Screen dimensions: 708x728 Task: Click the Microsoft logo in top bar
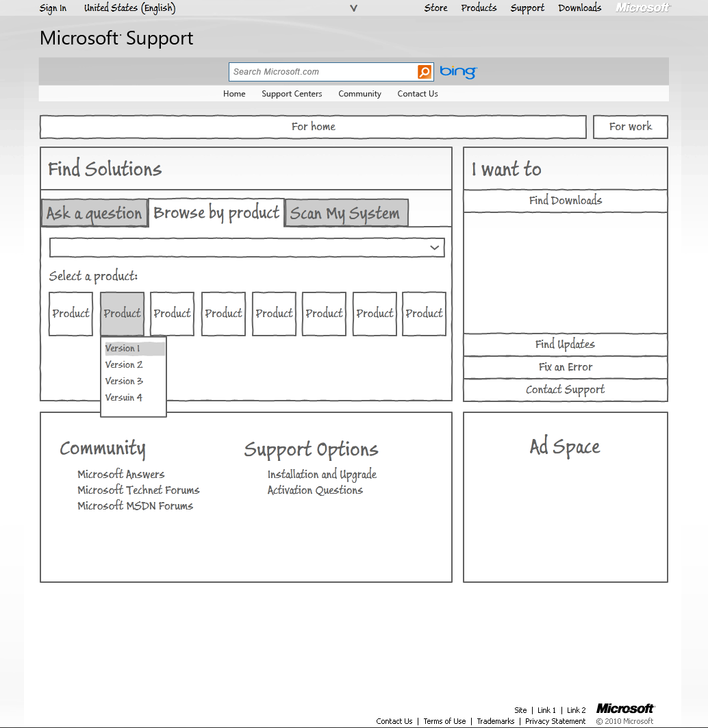pyautogui.click(x=643, y=8)
